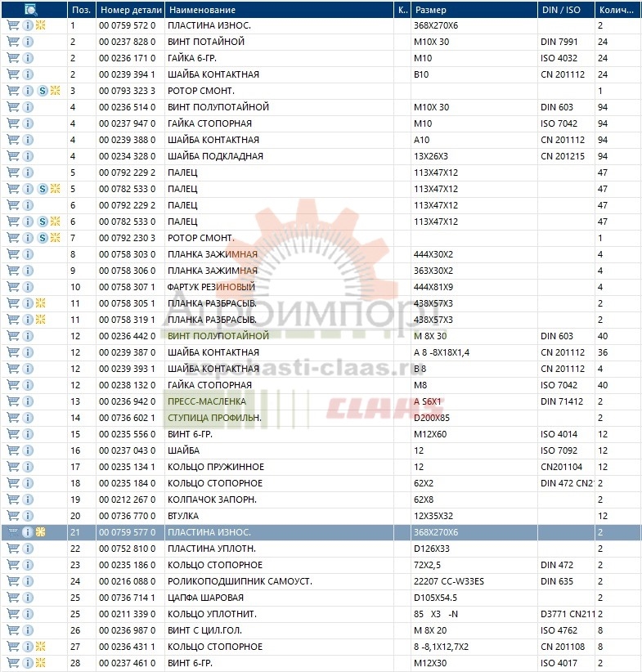Screen dimensions: 642x672
Task: Click the ВТУЛКА name cell
Action: pyautogui.click(x=183, y=516)
